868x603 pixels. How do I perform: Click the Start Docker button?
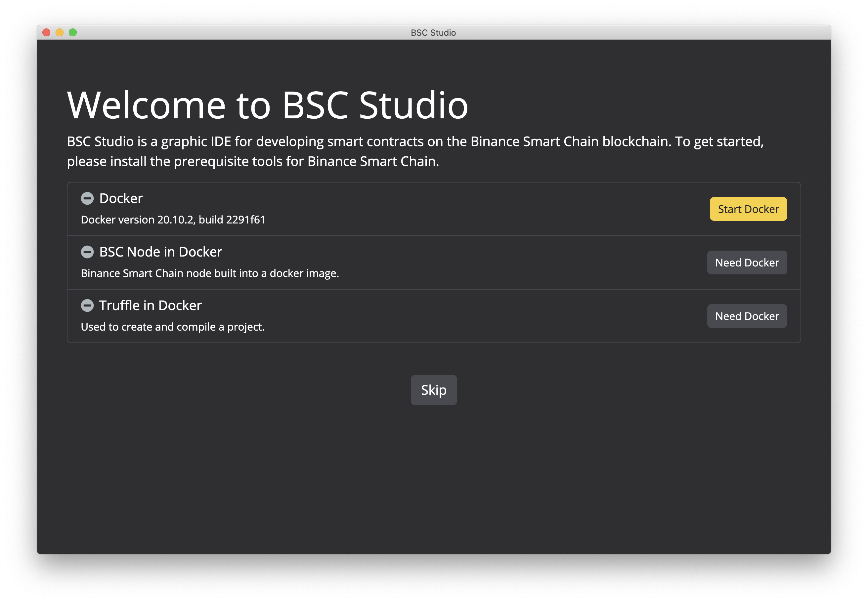click(748, 209)
